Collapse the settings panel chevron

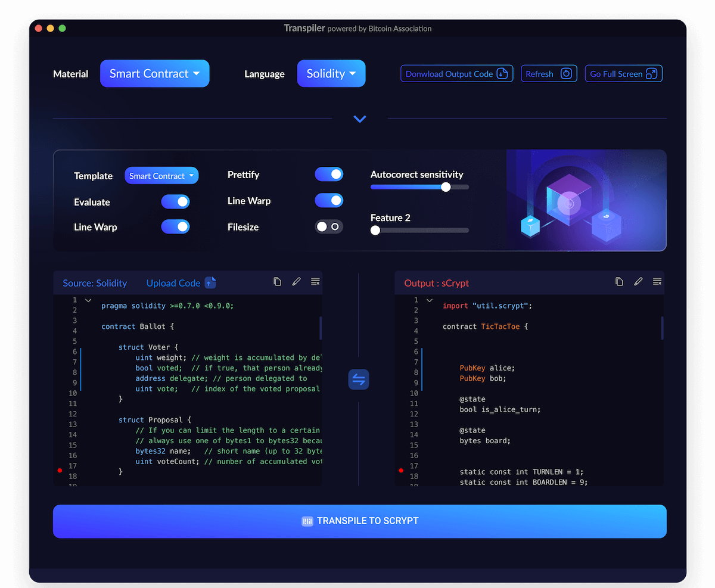[359, 119]
